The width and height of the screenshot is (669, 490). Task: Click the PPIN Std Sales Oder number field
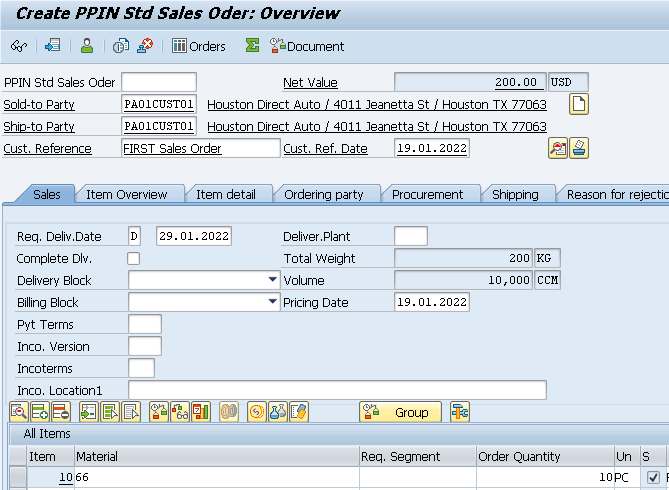(x=159, y=82)
